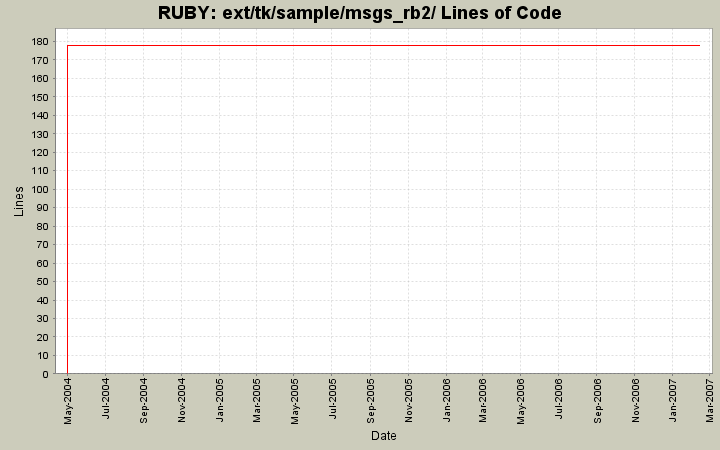
Task: Click the 'Jul-2004' date axis label
Action: point(106,398)
